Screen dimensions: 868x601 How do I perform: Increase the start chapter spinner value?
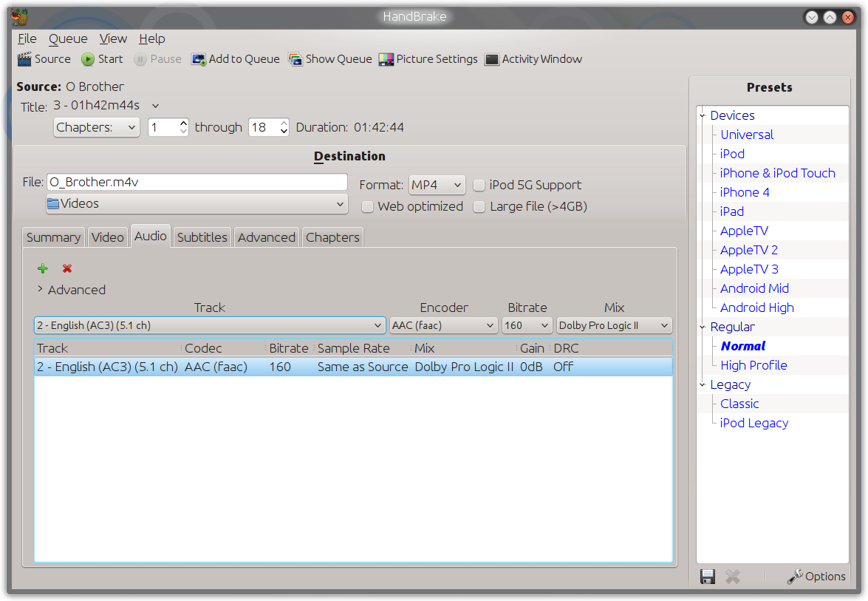pyautogui.click(x=183, y=123)
